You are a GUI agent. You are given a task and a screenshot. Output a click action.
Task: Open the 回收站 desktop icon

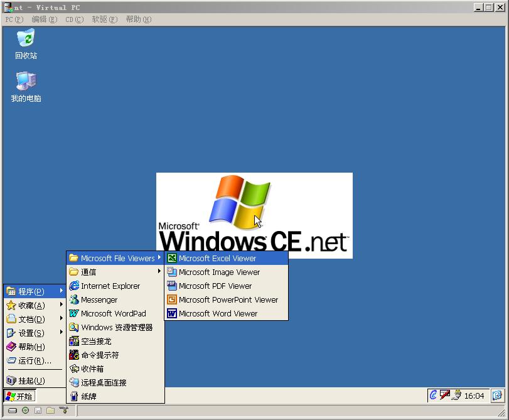(26, 43)
